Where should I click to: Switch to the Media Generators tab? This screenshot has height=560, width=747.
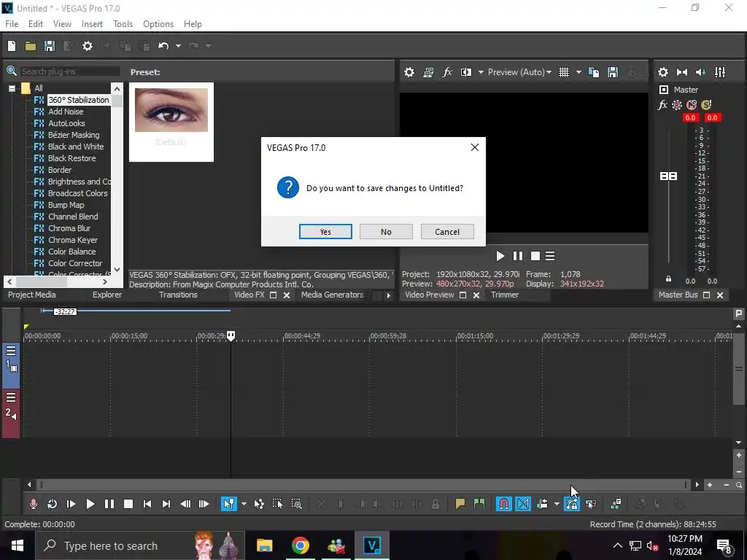pyautogui.click(x=332, y=295)
